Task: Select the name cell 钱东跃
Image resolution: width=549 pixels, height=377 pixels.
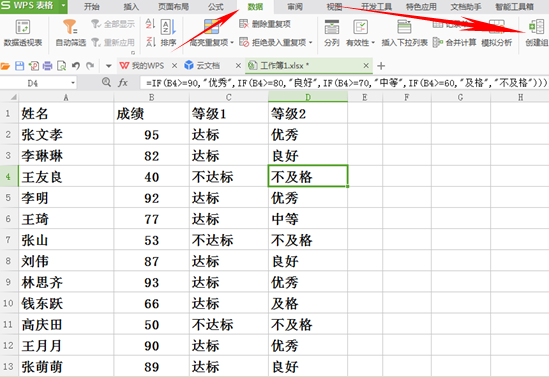Action: tap(66, 303)
